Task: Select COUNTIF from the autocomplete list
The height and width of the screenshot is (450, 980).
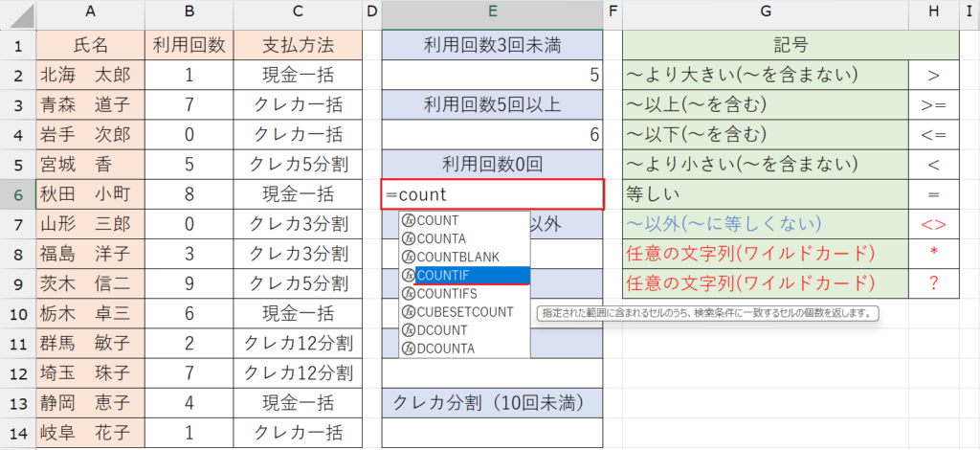Action: [x=465, y=275]
